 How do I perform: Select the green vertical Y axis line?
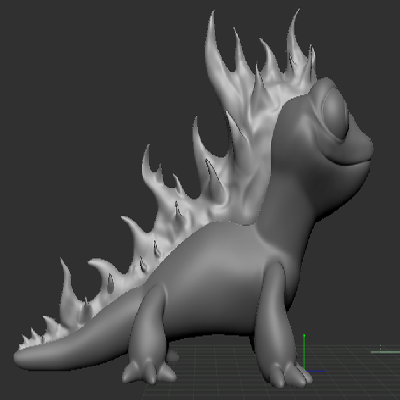coord(304,352)
